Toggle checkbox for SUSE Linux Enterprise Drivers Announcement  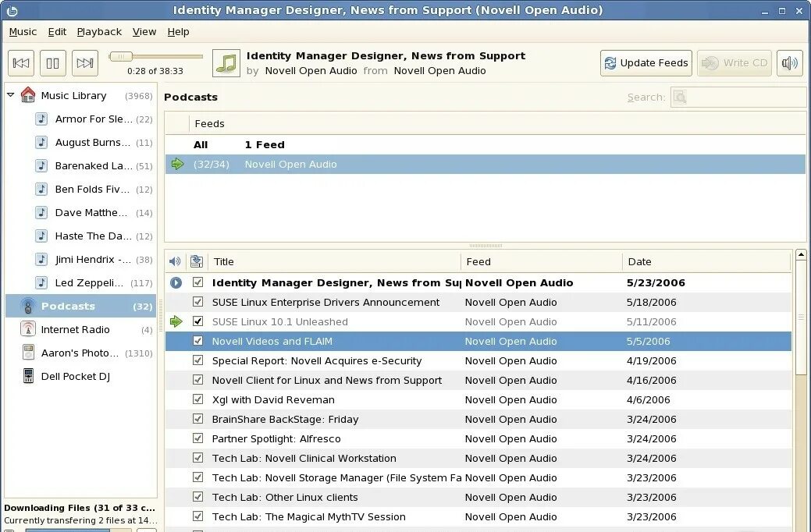click(197, 302)
